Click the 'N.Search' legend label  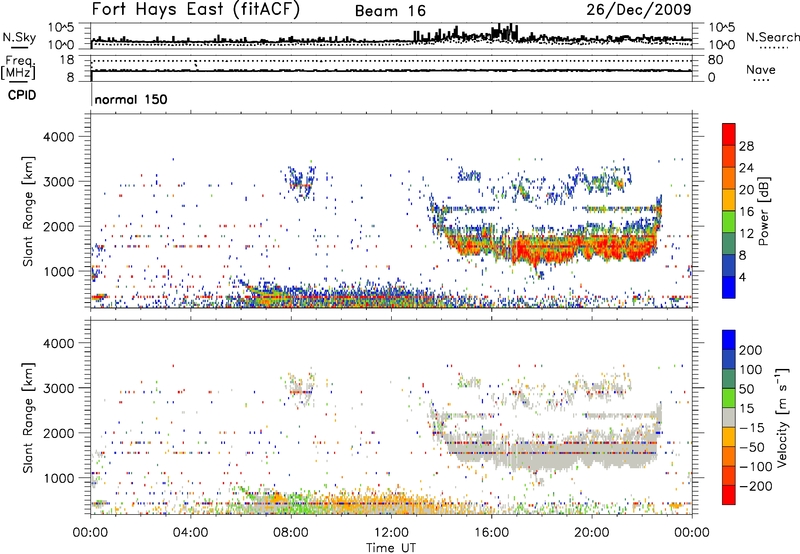[x=772, y=37]
